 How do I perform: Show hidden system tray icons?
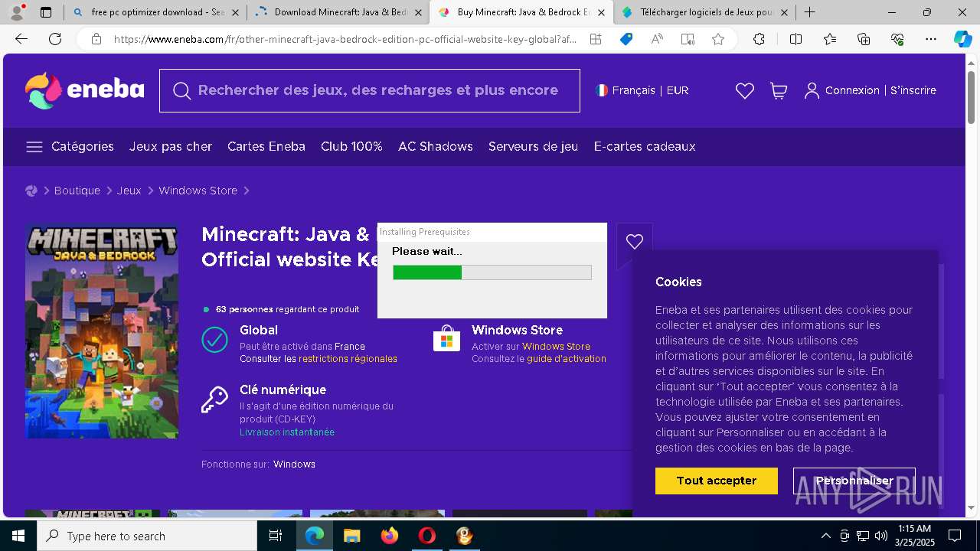click(825, 536)
